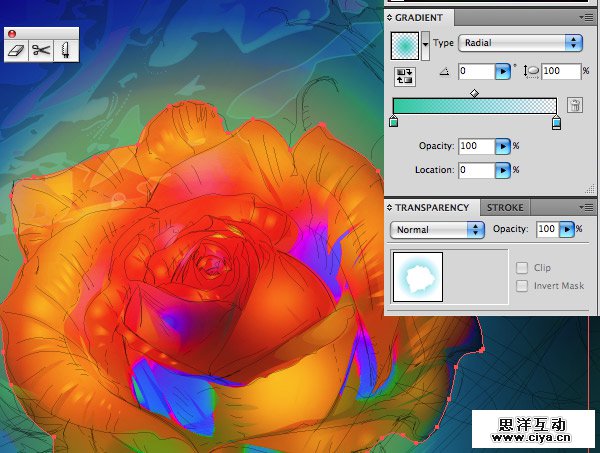Switch to the Stroke tab
Image resolution: width=600 pixels, height=453 pixels.
pos(504,208)
